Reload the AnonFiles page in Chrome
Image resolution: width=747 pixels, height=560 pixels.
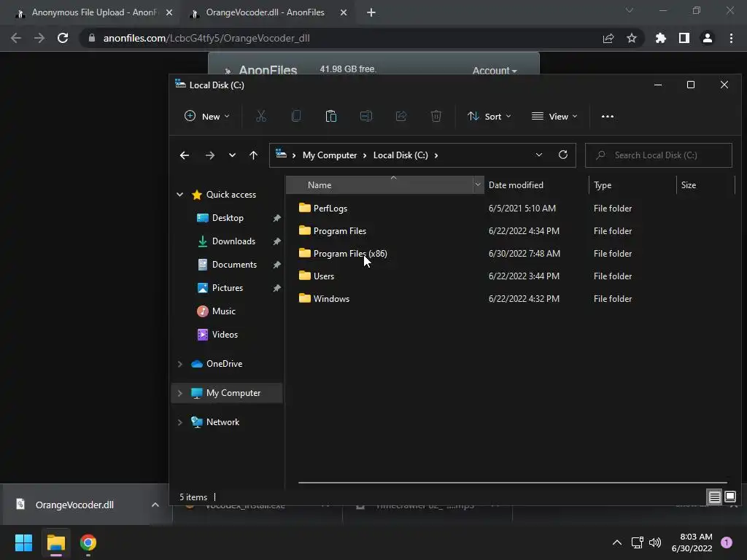(x=63, y=38)
